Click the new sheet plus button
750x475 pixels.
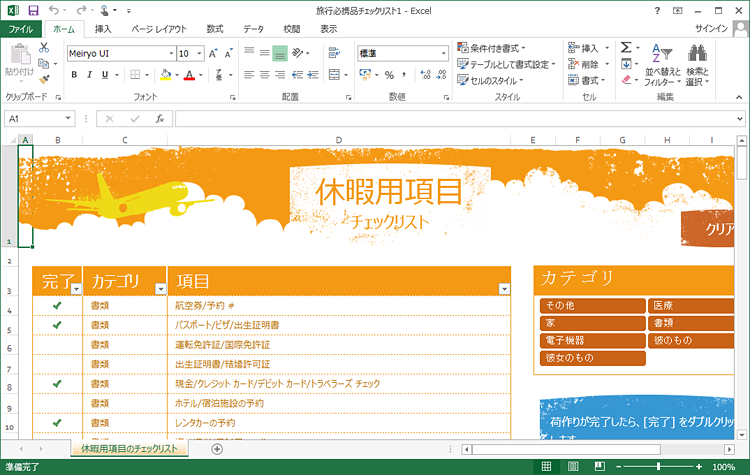(217, 449)
